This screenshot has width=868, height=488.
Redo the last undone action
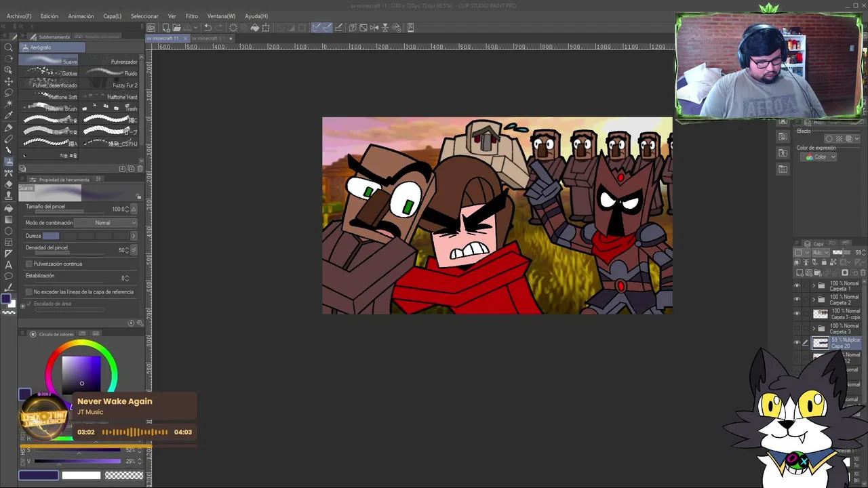(220, 28)
